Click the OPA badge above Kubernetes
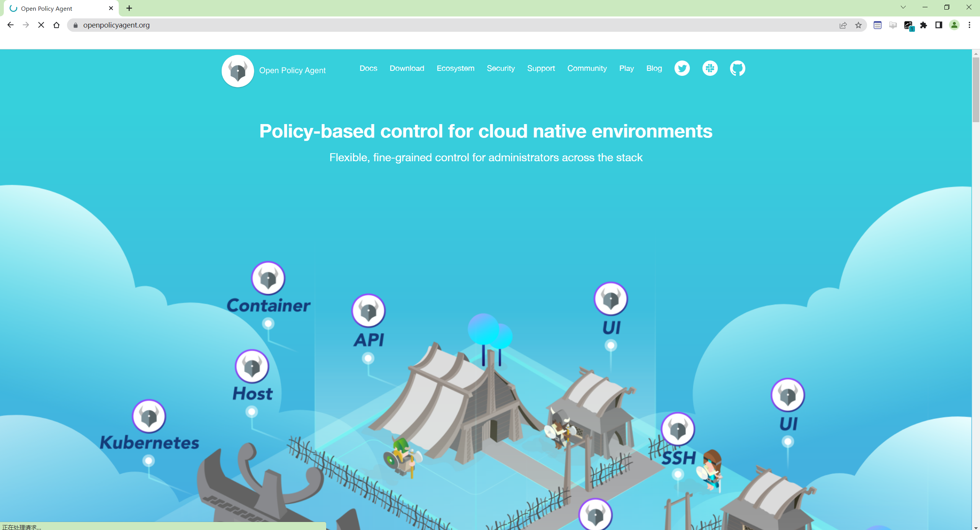 pyautogui.click(x=149, y=416)
